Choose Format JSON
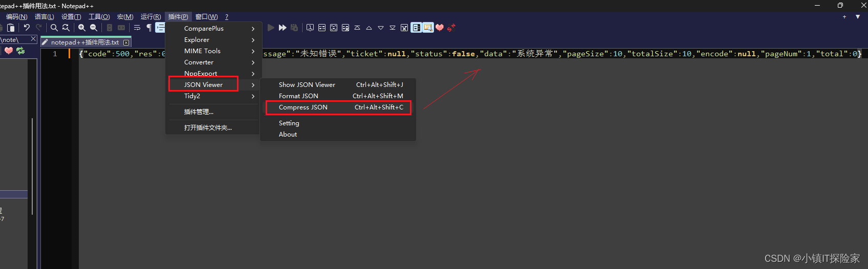Image resolution: width=868 pixels, height=269 pixels. [338, 96]
